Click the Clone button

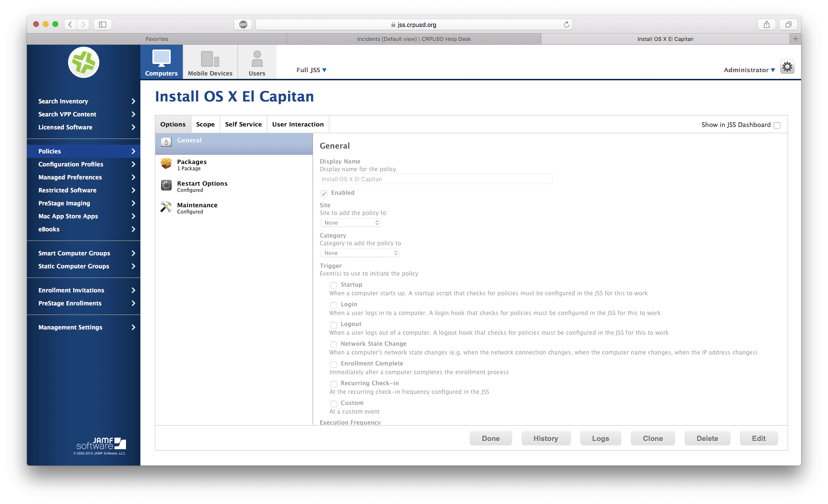pyautogui.click(x=653, y=438)
